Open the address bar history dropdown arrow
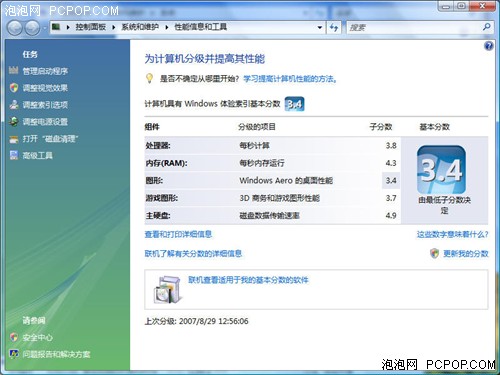This screenshot has height=375, width=500. click(320, 27)
